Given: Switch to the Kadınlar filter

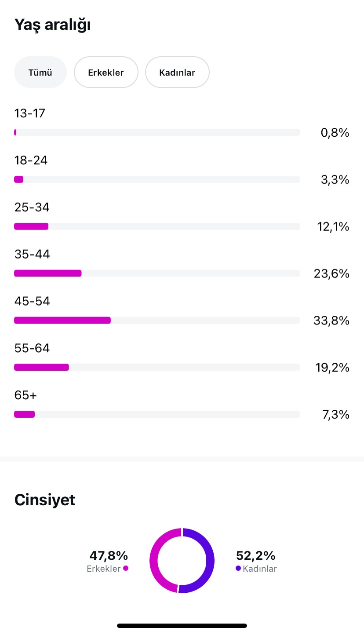Looking at the screenshot, I should click(x=177, y=72).
